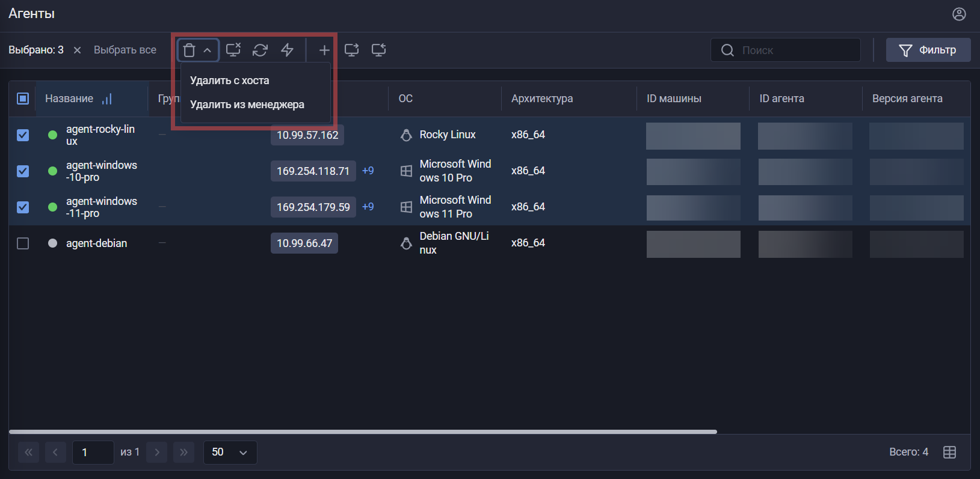Image resolution: width=980 pixels, height=479 pixels.
Task: Go to the last page button
Action: pos(183,453)
